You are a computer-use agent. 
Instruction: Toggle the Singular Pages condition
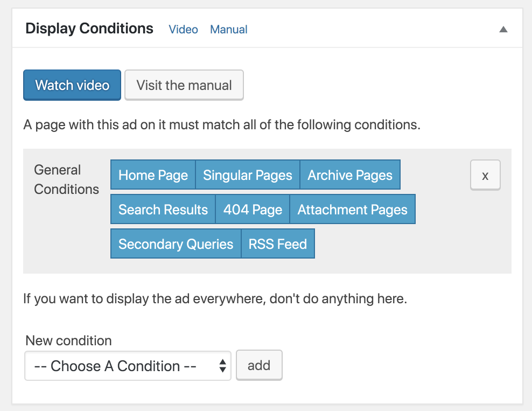[x=248, y=175]
